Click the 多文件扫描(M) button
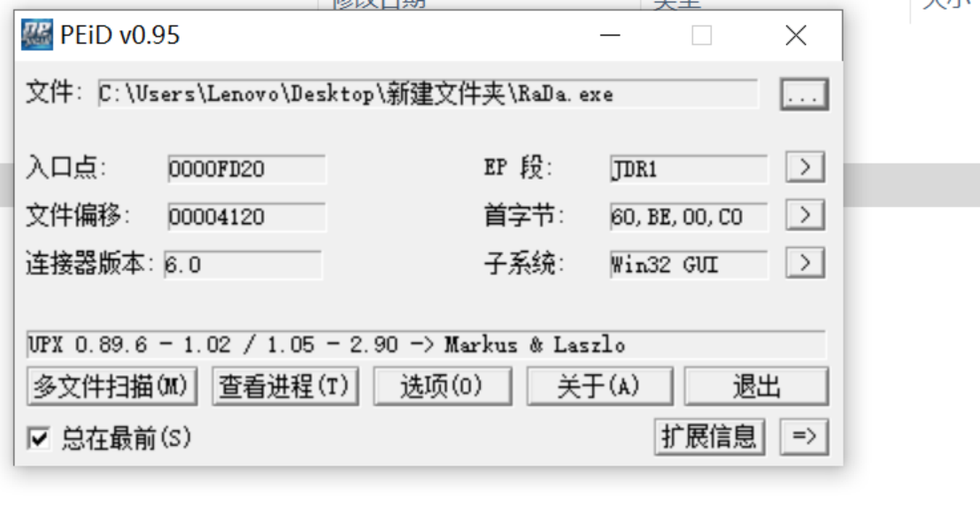 [112, 387]
